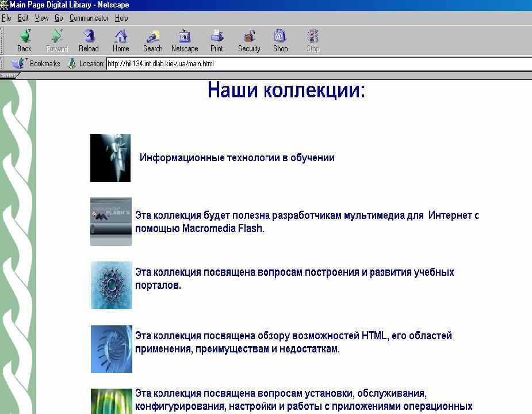Open the View menu
This screenshot has width=532, height=414.
tap(41, 18)
